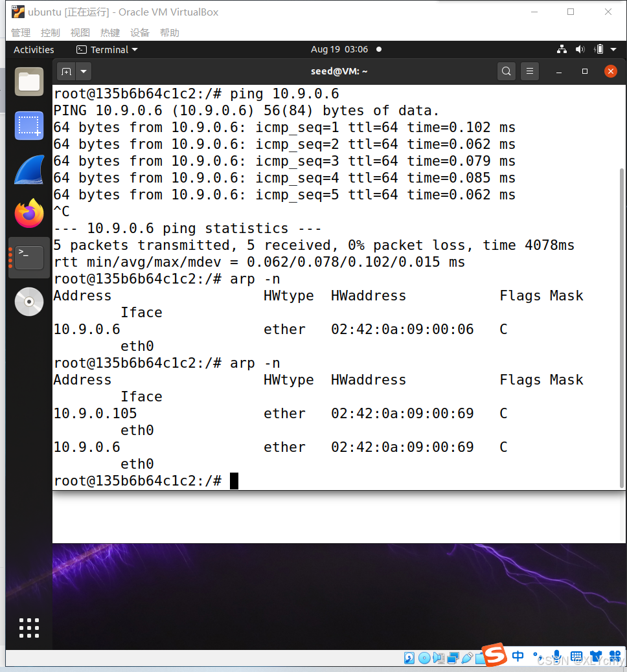Click the ping 10.9.0.6 command line
Image resolution: width=627 pixels, height=672 pixels.
(x=196, y=94)
